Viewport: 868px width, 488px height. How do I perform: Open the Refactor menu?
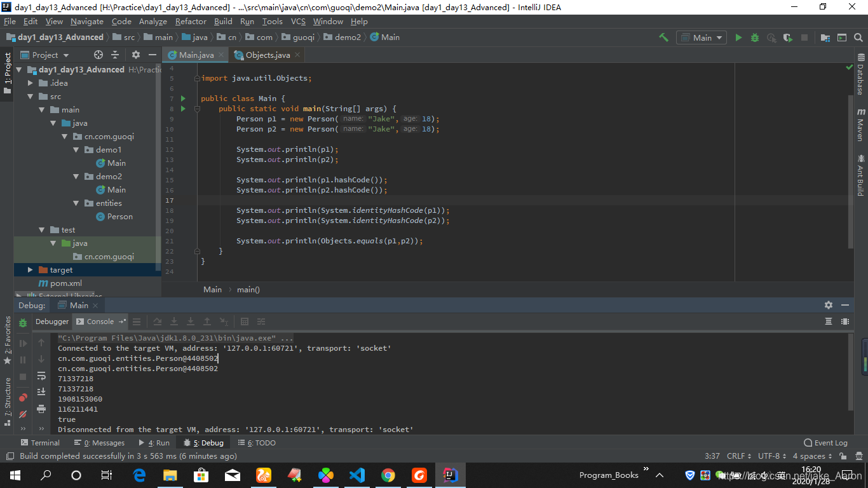pos(191,21)
